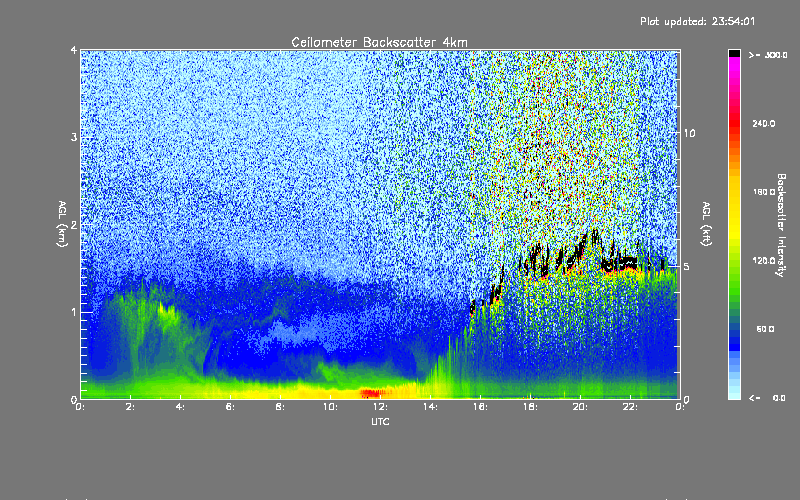This screenshot has width=800, height=500.
Task: Click the "Ceilometer Backscatter 4km" plot title
Action: click(379, 42)
